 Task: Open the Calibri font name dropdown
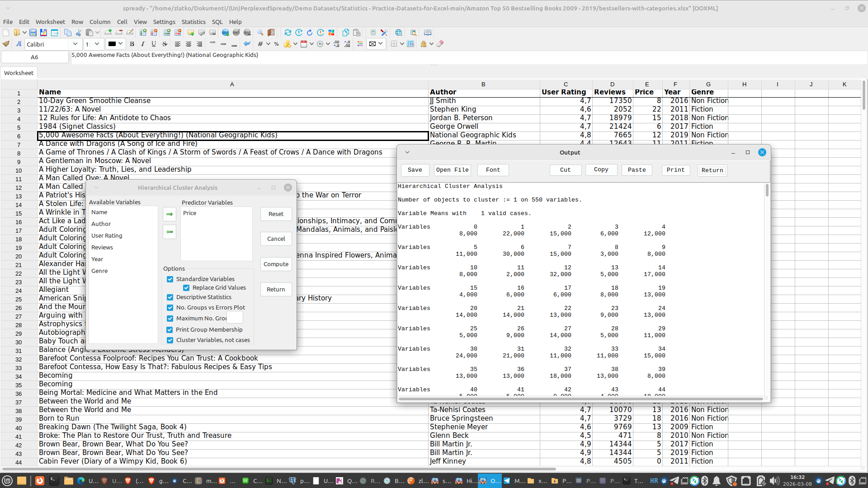(75, 44)
